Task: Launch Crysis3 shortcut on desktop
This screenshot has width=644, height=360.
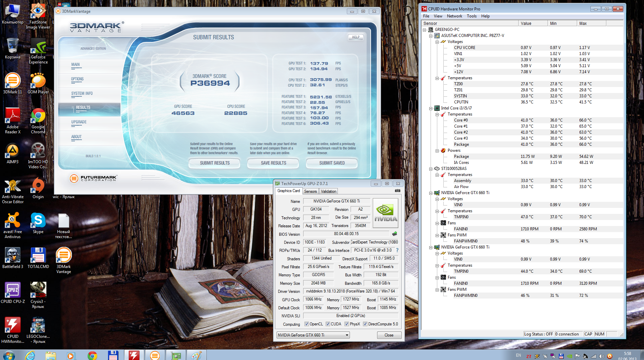Action: (x=38, y=295)
